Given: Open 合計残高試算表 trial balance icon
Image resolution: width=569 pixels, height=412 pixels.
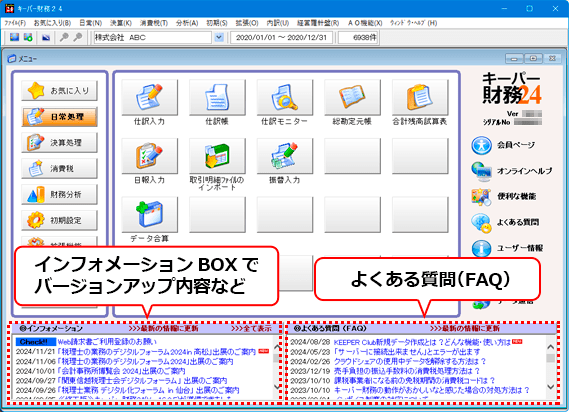Looking at the screenshot, I should [x=420, y=97].
